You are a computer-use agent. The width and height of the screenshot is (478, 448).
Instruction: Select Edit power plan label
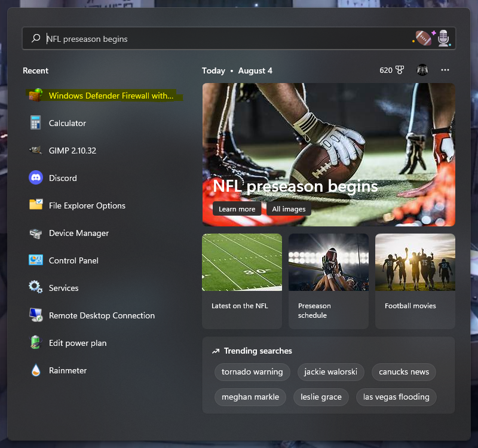coord(78,343)
